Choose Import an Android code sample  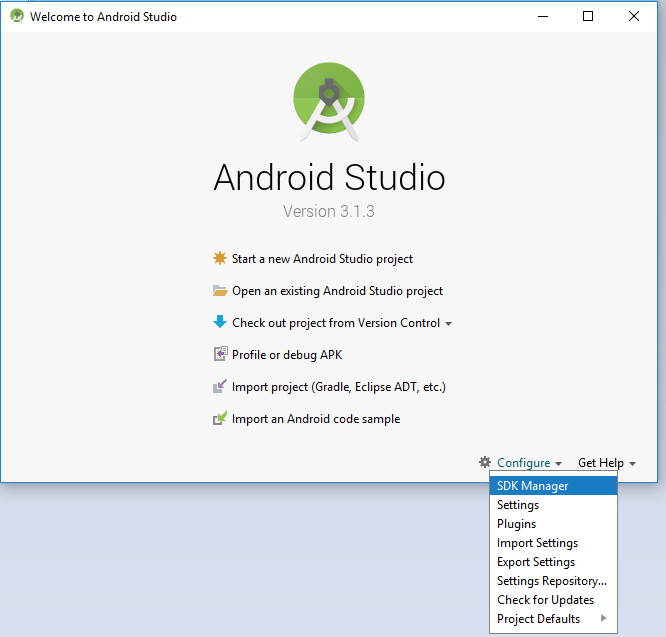pos(316,419)
